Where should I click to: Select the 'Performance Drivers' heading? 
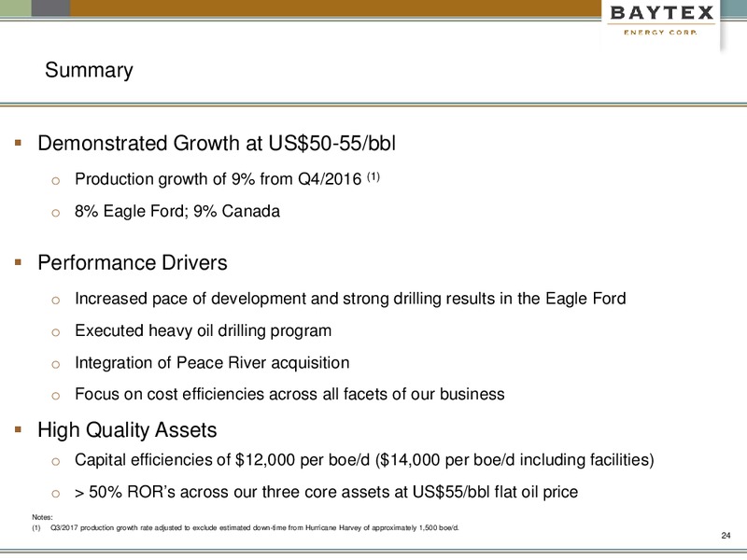[x=133, y=263]
